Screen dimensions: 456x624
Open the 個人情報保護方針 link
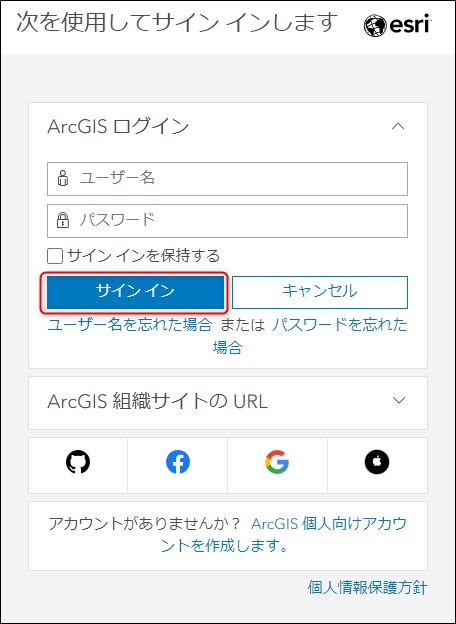pos(367,587)
